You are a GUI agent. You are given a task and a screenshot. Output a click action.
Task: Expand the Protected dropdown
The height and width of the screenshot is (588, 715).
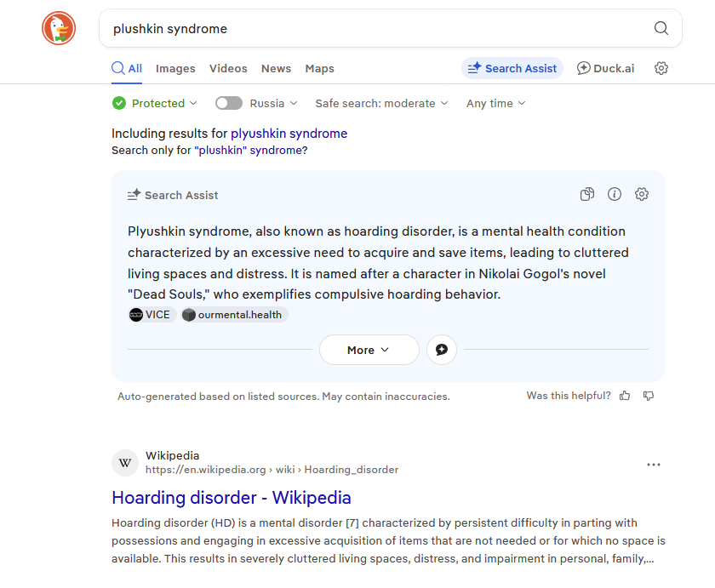tap(155, 103)
